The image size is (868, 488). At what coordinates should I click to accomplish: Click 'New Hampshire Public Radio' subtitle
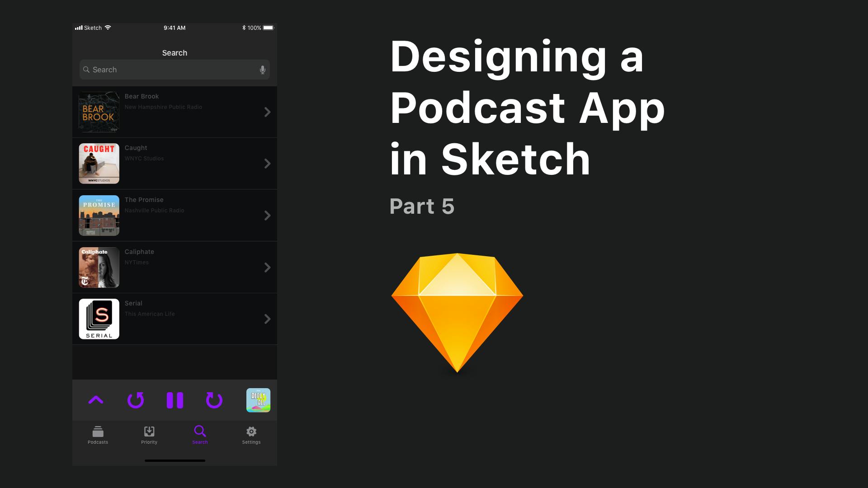164,107
